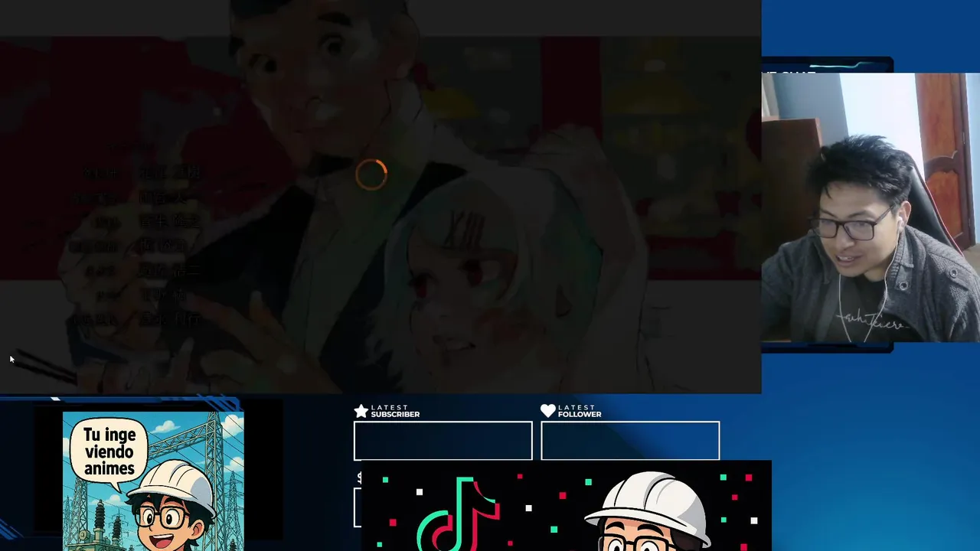The height and width of the screenshot is (551, 980).
Task: Click the heart icon beside Latest Follower
Action: [548, 411]
